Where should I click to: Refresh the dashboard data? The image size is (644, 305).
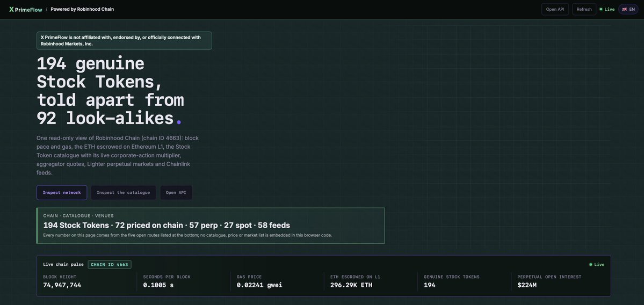pos(584,9)
